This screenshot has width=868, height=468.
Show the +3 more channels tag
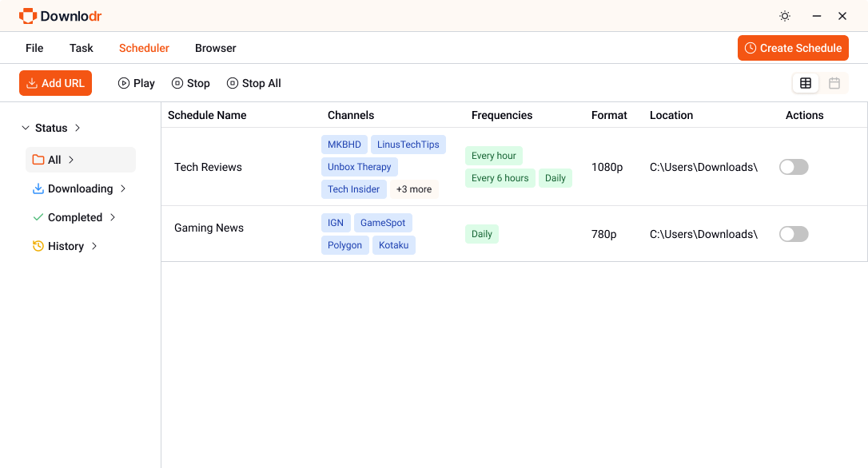[x=413, y=189]
